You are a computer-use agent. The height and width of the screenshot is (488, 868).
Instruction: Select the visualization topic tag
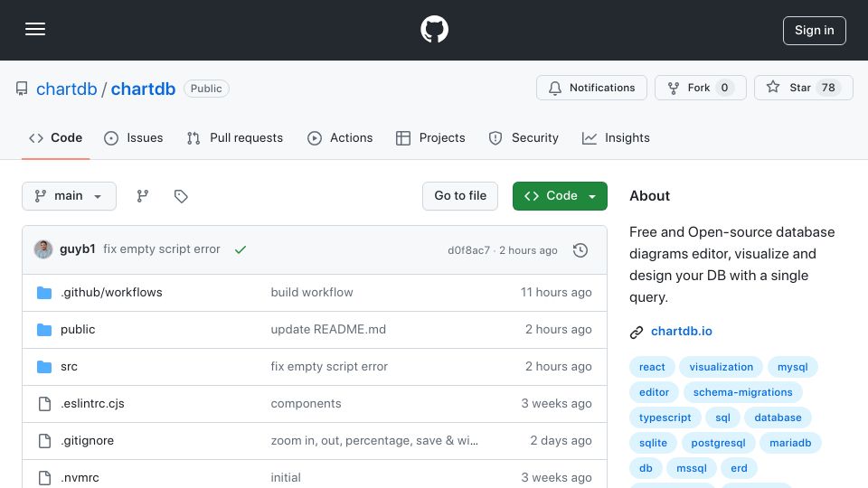coord(721,367)
